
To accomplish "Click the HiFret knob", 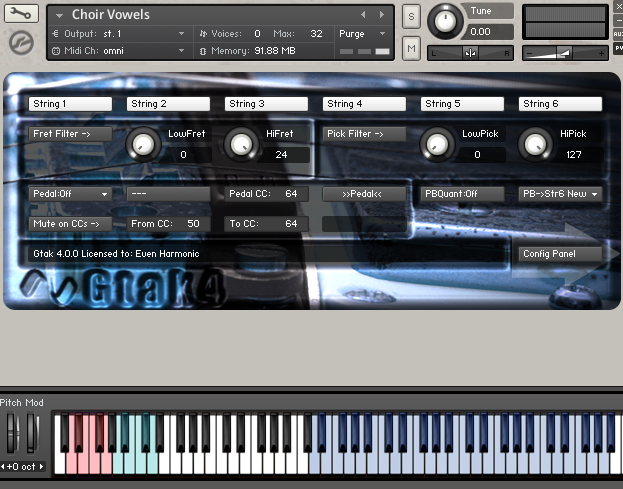I will click(x=240, y=144).
